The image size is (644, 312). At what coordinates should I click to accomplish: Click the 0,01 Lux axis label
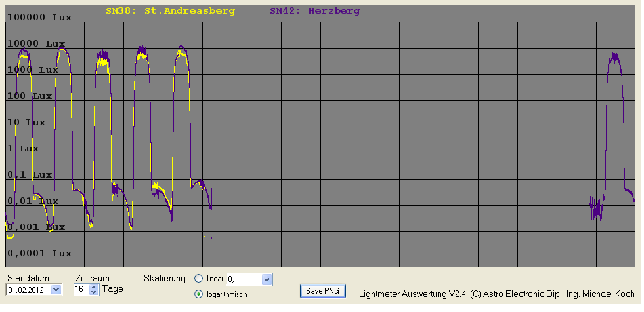[33, 201]
